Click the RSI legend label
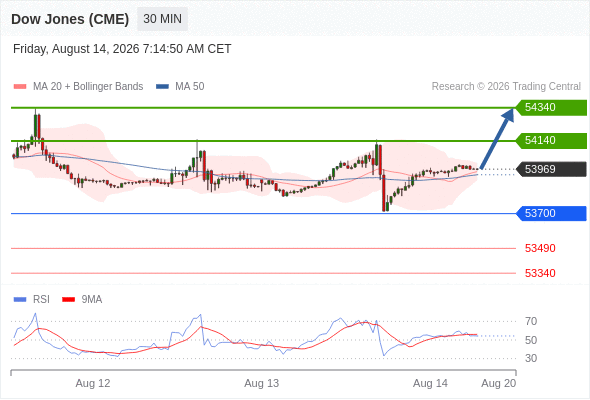This screenshot has width=590, height=400. [41, 300]
